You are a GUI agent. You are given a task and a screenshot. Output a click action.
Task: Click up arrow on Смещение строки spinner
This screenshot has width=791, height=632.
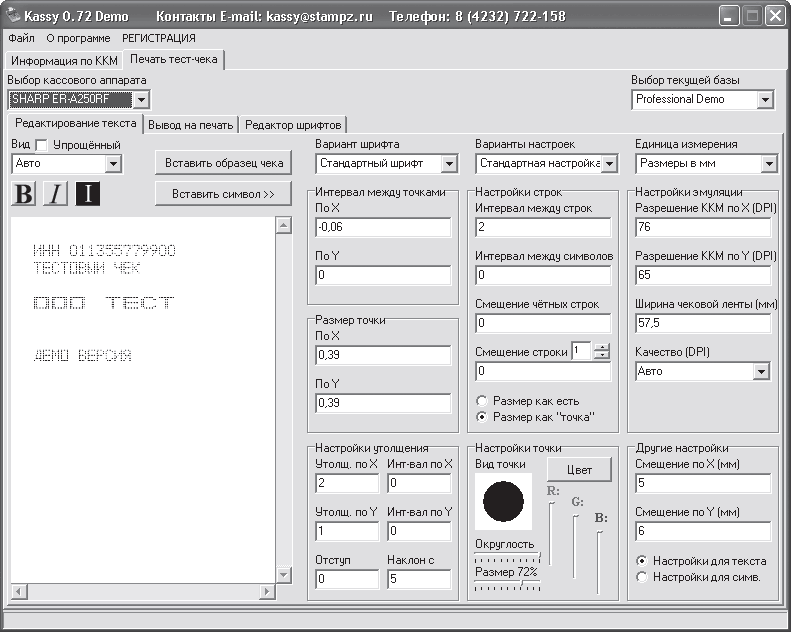(x=601, y=346)
